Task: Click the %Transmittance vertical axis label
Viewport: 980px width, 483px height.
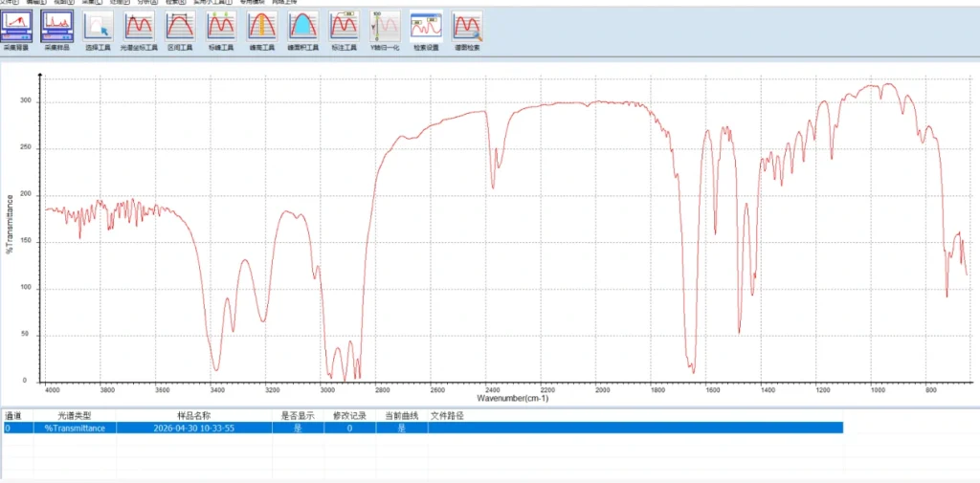Action: coord(10,225)
